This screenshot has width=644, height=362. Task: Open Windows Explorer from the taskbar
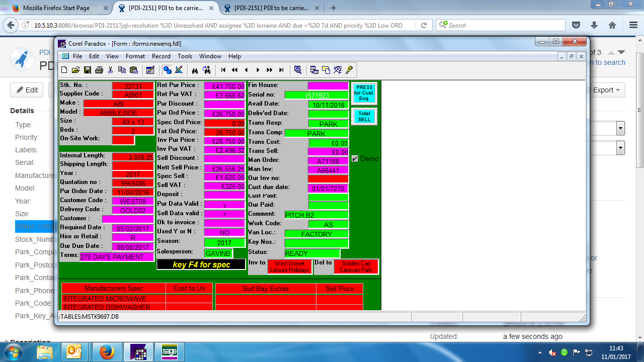[44, 352]
